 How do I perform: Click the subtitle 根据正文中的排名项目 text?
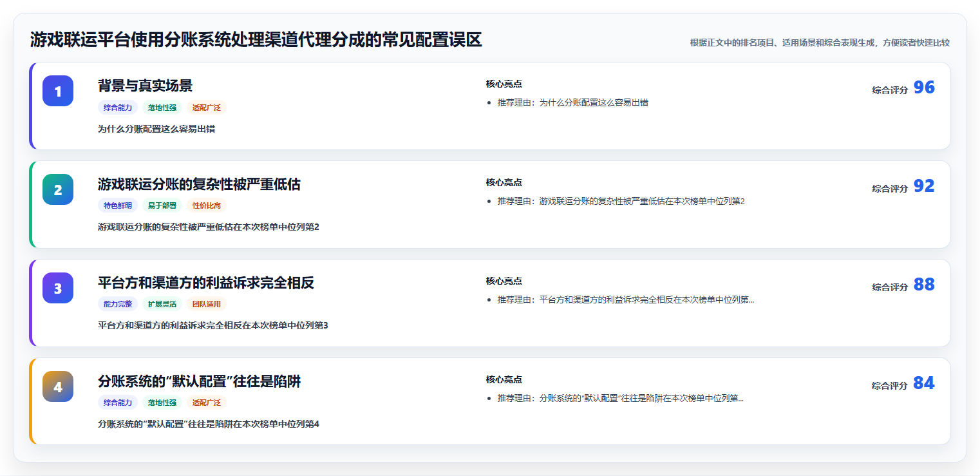click(x=820, y=43)
